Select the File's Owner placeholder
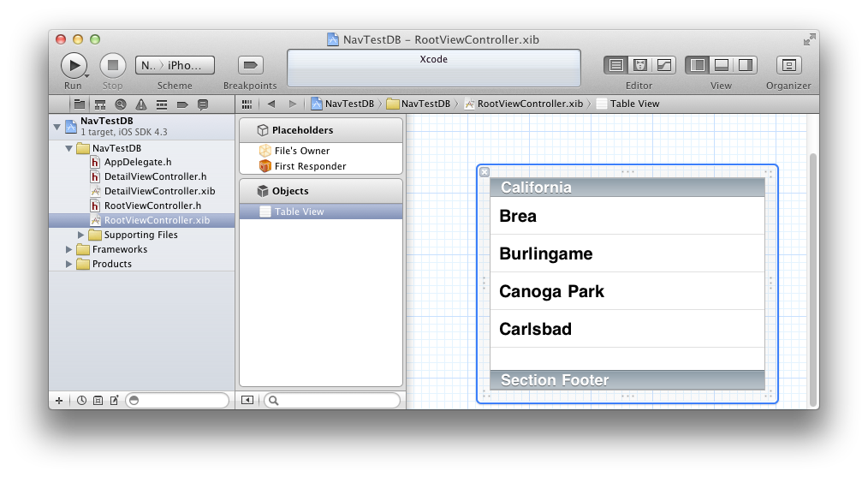868x477 pixels. tap(321, 151)
